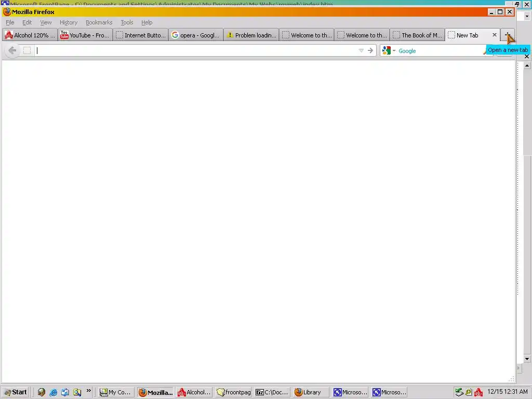The image size is (532, 399).
Task: Select Welcome tab adjacent to Book of M tab
Action: click(x=362, y=35)
